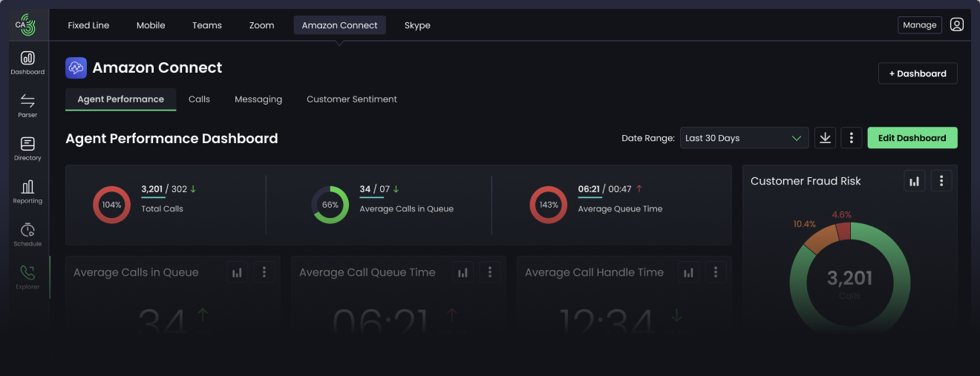Click the Manage button

(x=920, y=25)
